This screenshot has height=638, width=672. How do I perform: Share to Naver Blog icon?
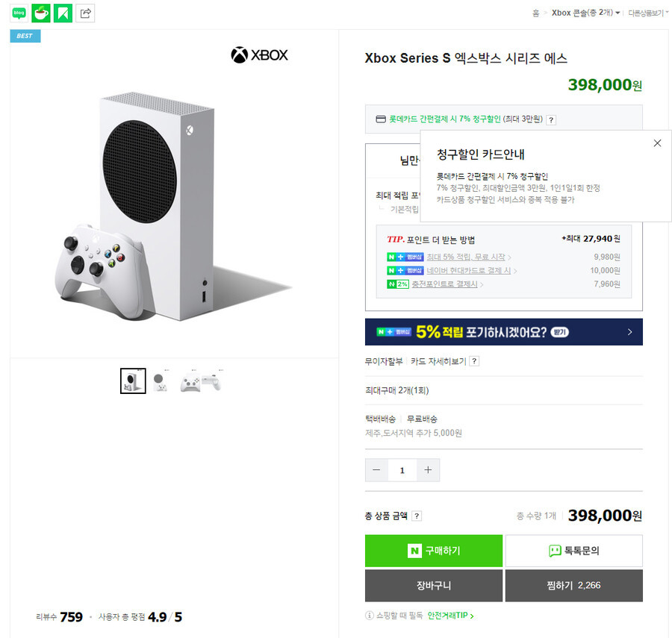pyautogui.click(x=19, y=13)
